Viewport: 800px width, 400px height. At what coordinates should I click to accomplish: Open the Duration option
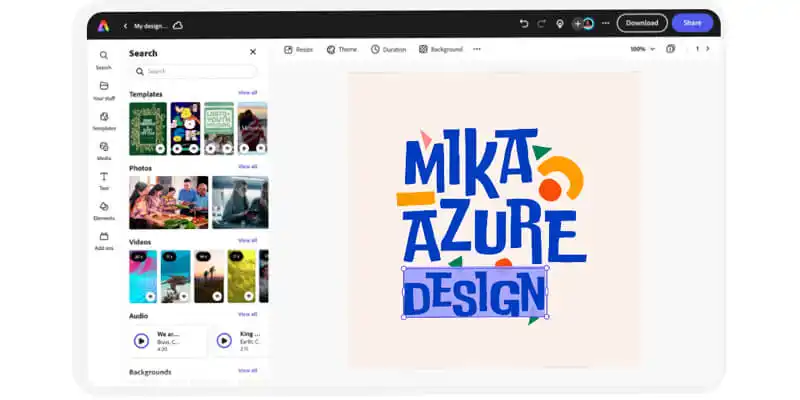pyautogui.click(x=388, y=49)
